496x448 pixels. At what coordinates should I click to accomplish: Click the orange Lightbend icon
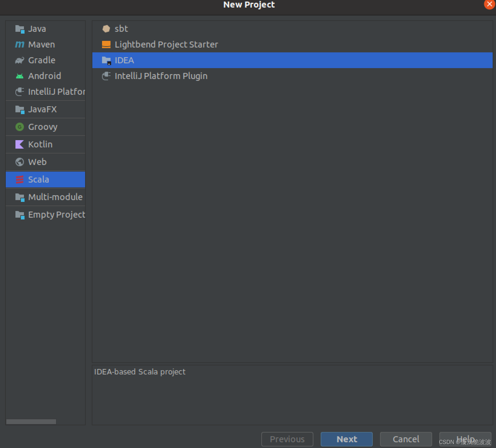[106, 44]
